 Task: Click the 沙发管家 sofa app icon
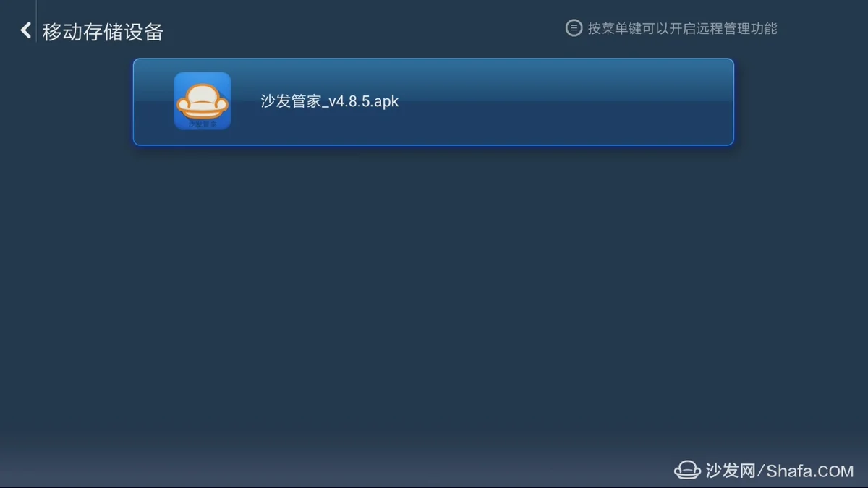coord(203,101)
